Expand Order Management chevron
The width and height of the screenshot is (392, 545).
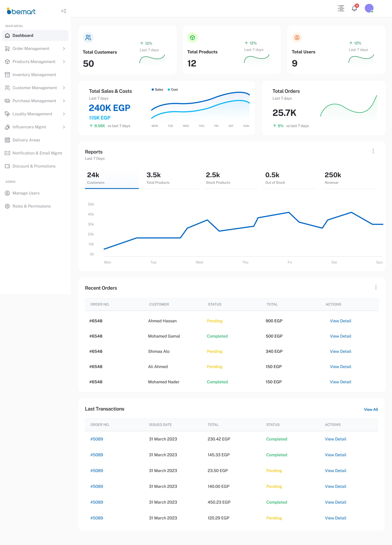click(x=64, y=49)
